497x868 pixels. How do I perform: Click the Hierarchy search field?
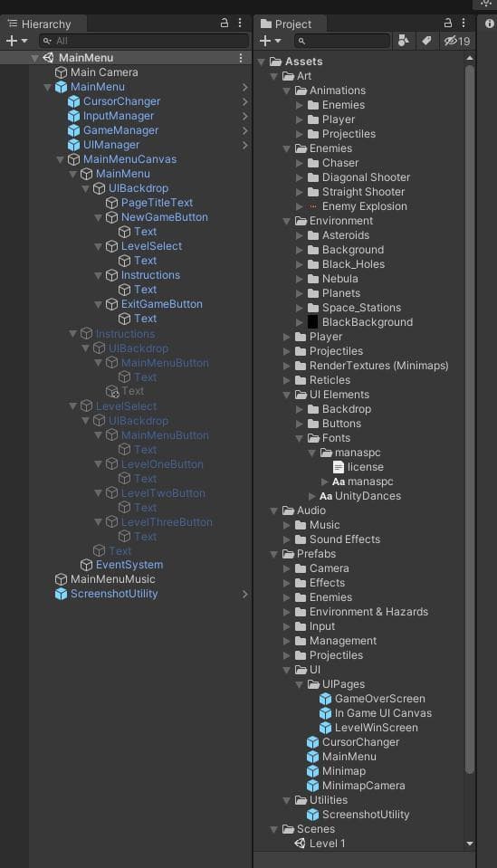point(144,41)
